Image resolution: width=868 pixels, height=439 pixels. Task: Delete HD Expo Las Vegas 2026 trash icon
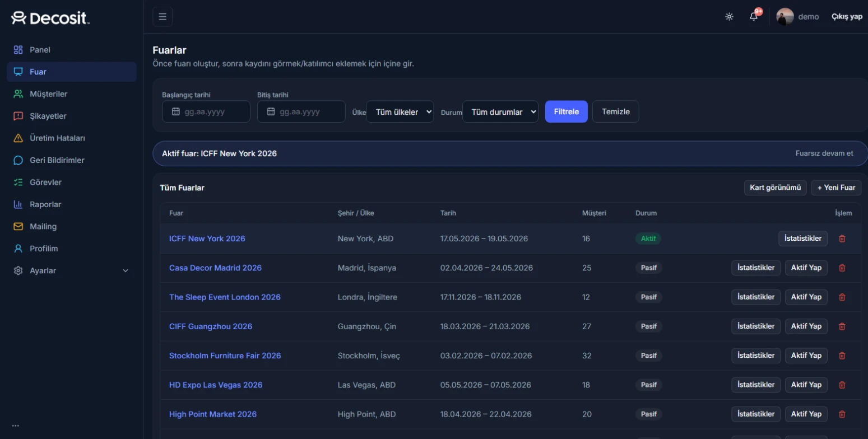click(842, 385)
